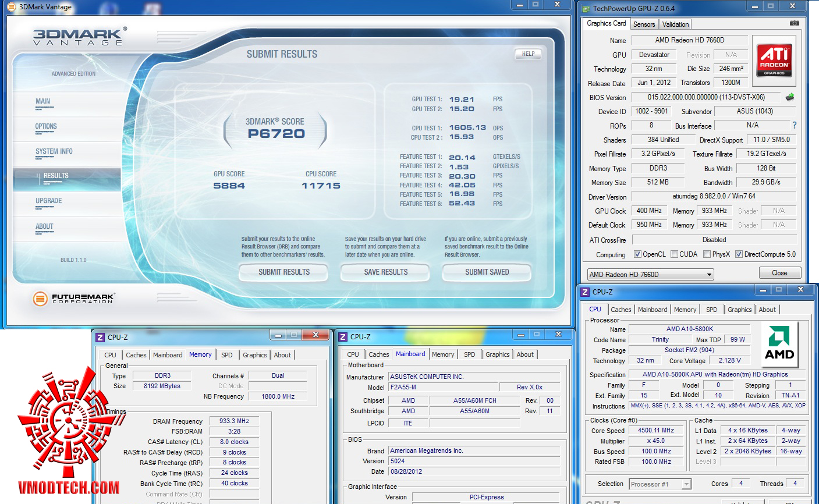Viewport: 819px width, 504px height.
Task: Toggle the DirectCompute 5.0 checkbox
Action: 739,254
